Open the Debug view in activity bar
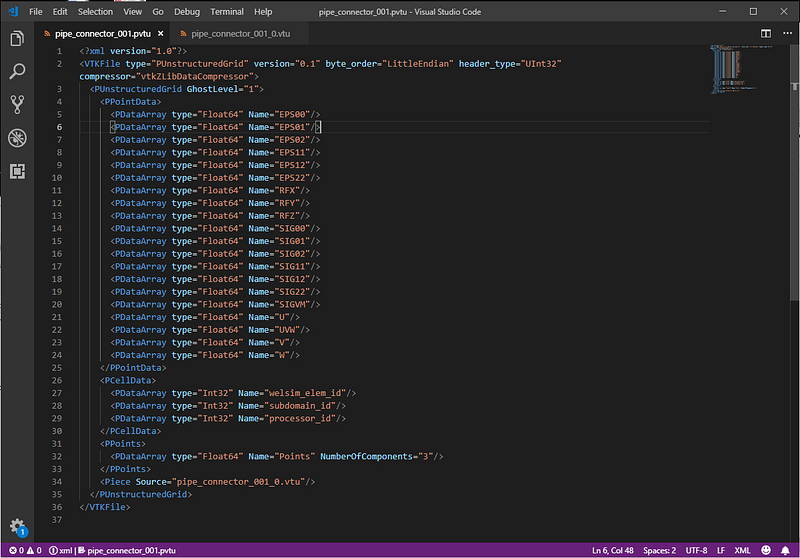The image size is (800, 558). (16, 137)
